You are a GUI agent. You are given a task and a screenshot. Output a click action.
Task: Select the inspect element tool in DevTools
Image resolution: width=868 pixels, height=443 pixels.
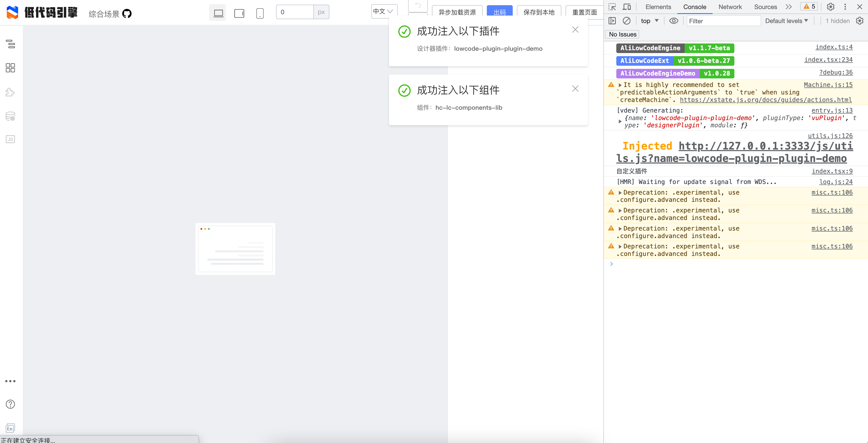pos(613,7)
